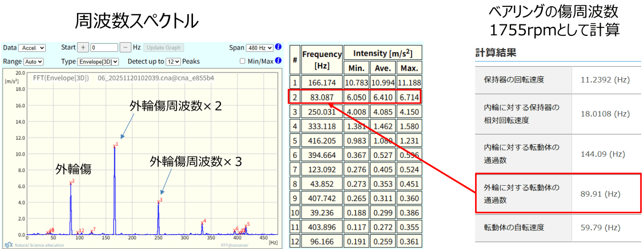Open the Detect up to peaks dropdown

(173, 61)
